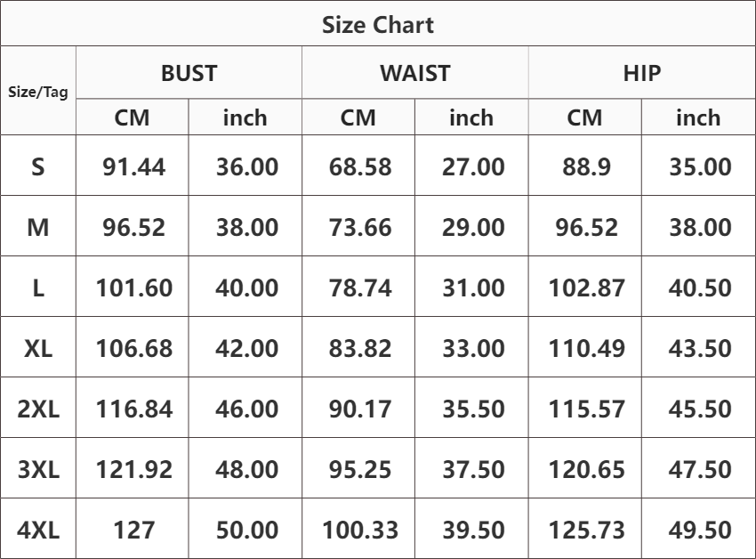Image resolution: width=756 pixels, height=559 pixels.
Task: Select the BUST column header
Action: tap(189, 73)
